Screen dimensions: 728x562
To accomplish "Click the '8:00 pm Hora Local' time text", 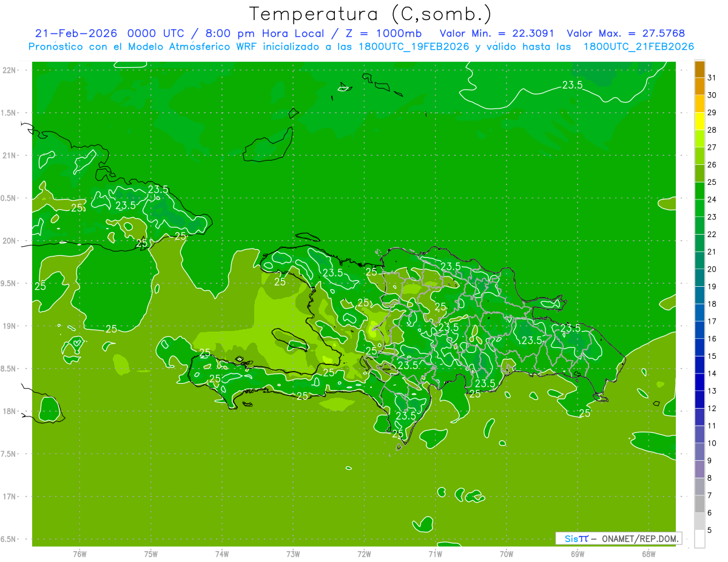I will point(264,33).
